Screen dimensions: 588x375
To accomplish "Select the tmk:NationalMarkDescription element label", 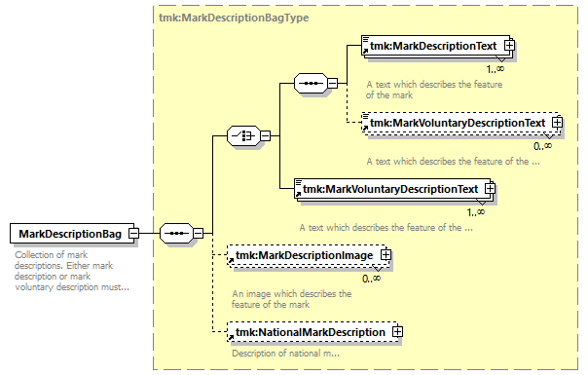I will click(311, 332).
